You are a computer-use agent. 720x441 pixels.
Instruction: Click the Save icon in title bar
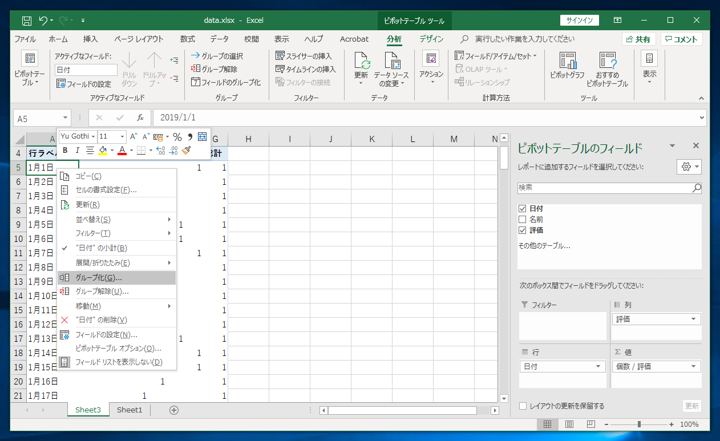(27, 21)
